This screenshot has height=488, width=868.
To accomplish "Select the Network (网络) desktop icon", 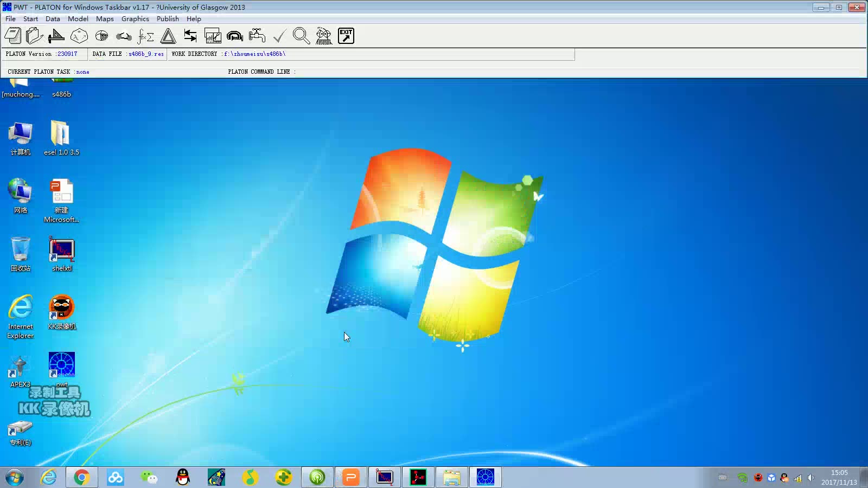I will click(21, 196).
